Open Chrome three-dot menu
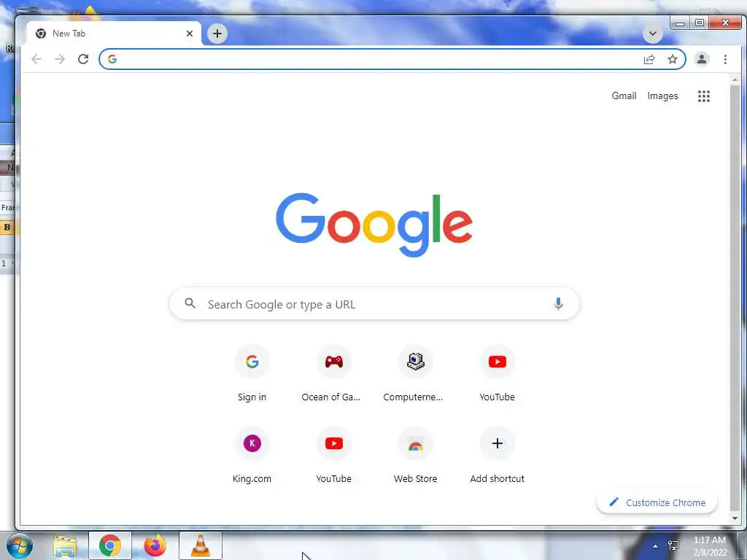The image size is (747, 560). pyautogui.click(x=725, y=59)
